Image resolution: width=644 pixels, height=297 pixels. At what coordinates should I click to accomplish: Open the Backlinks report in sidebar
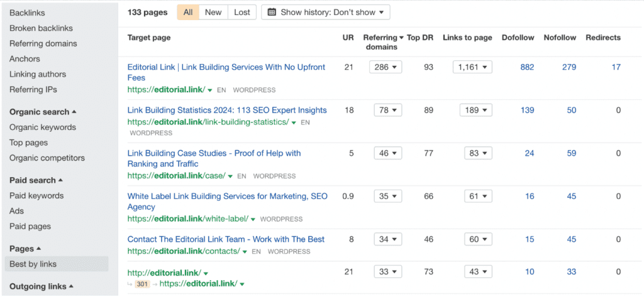[x=27, y=13]
